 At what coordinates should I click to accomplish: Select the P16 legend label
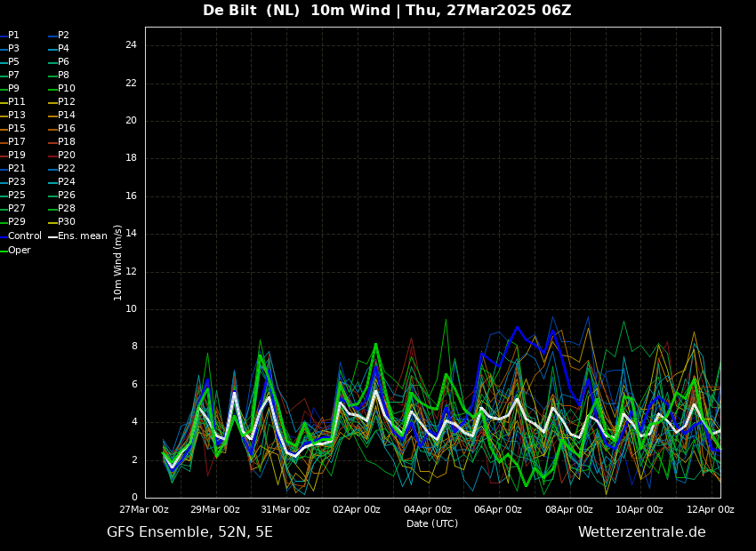coord(66,129)
